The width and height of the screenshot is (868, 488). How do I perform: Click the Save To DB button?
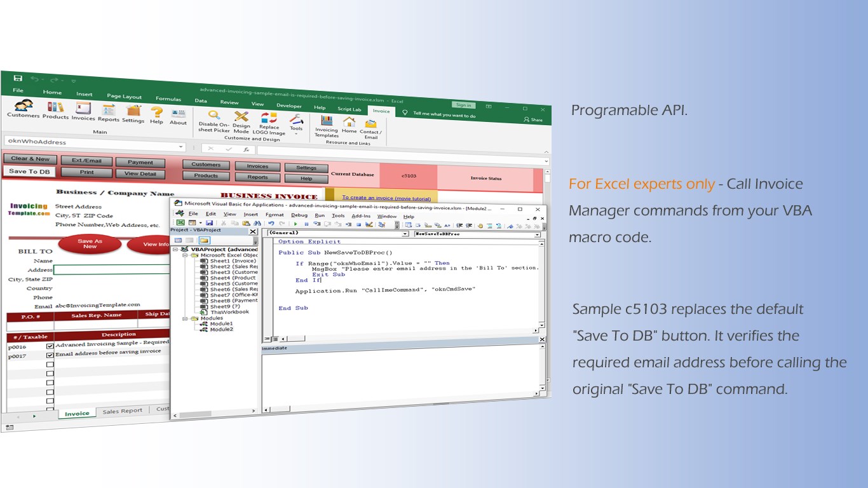tap(29, 172)
